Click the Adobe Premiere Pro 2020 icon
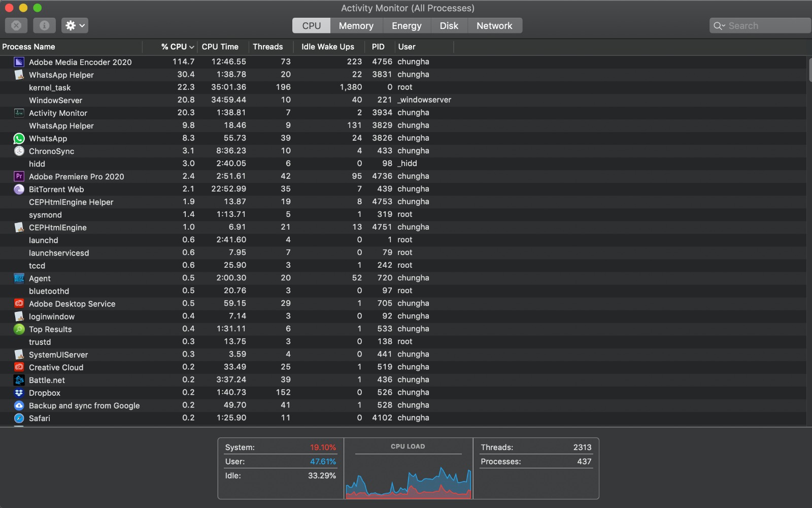 point(19,176)
